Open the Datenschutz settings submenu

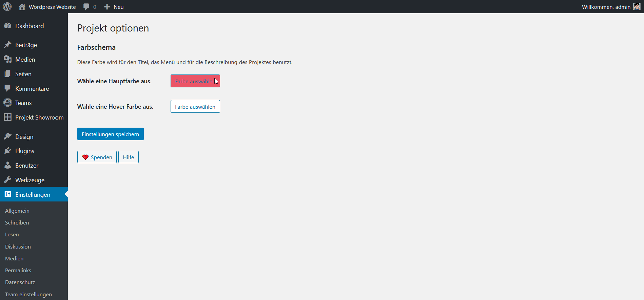click(20, 282)
